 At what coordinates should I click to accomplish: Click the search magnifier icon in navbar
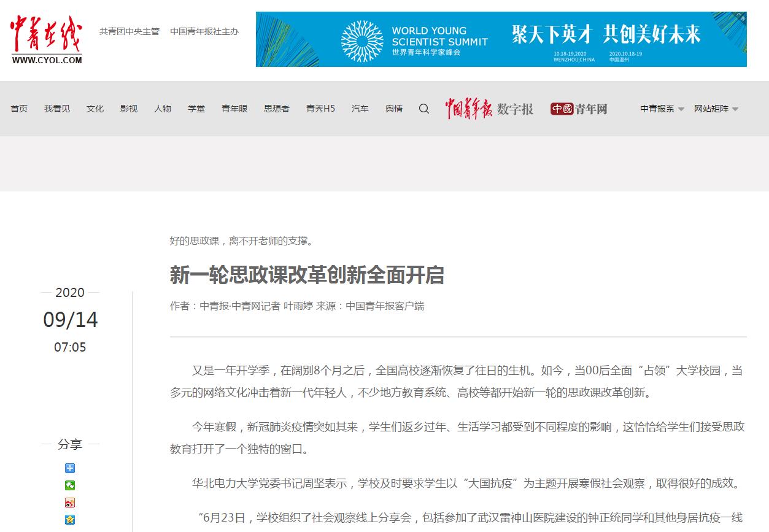pyautogui.click(x=424, y=109)
